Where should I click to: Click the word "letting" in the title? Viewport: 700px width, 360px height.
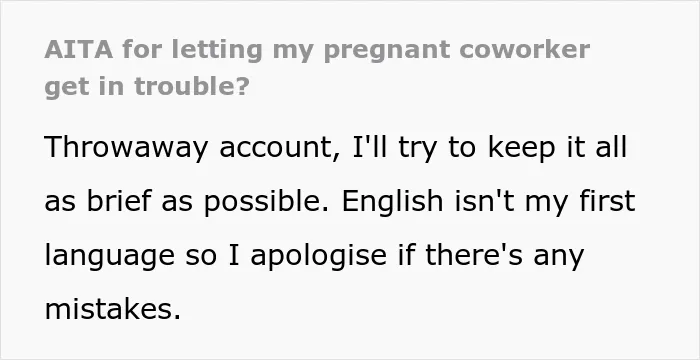pyautogui.click(x=217, y=50)
